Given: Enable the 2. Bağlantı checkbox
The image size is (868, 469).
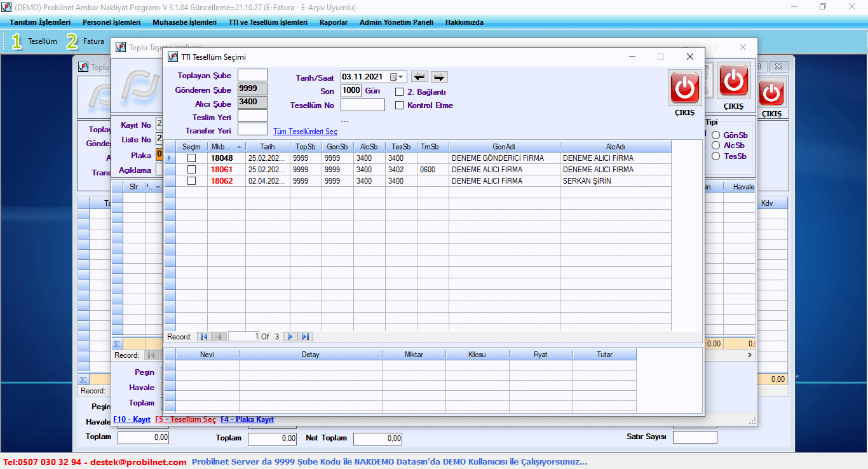Looking at the screenshot, I should [400, 92].
